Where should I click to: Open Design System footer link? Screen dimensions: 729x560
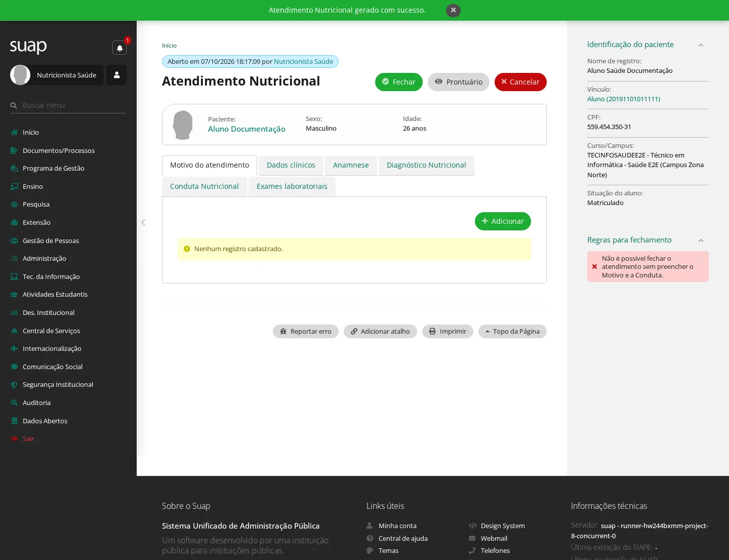[503, 526]
